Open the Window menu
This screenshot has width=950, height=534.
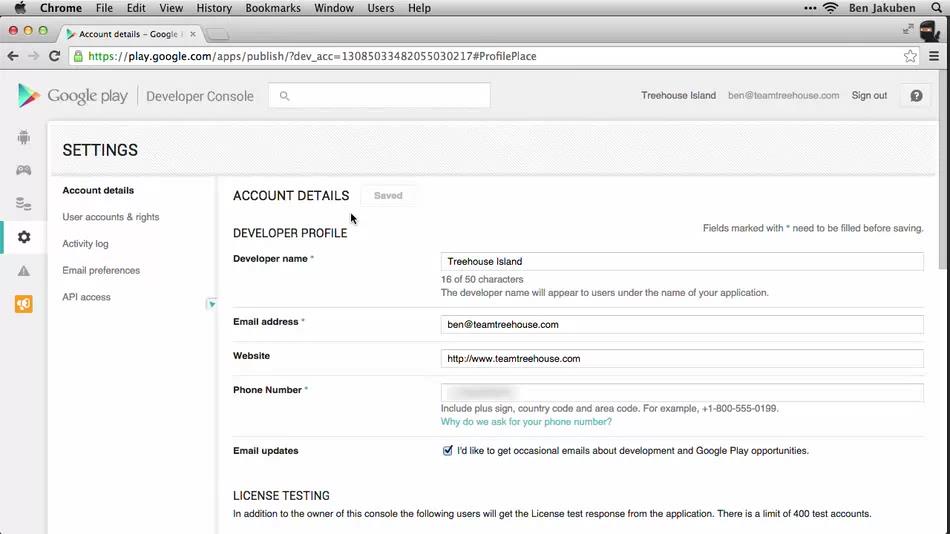pyautogui.click(x=334, y=8)
